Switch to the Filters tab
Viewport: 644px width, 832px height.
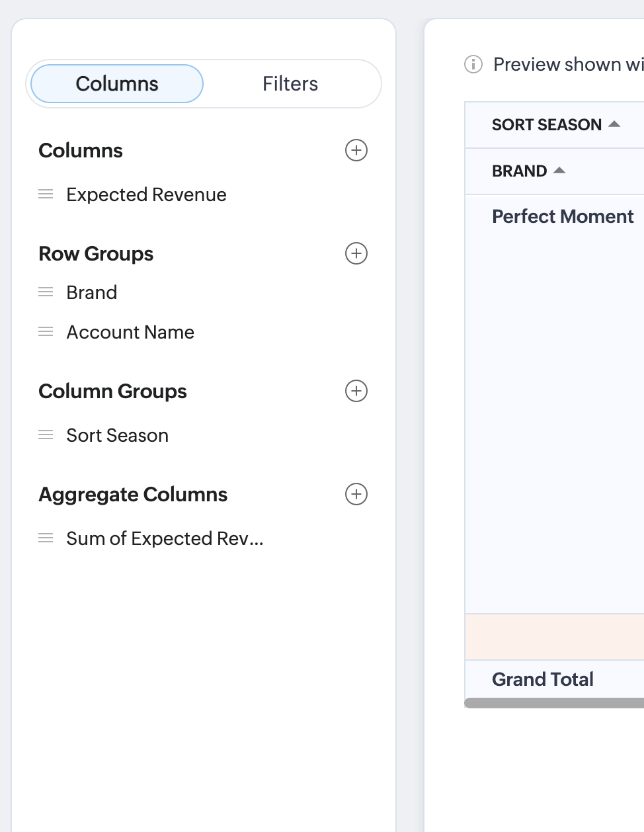point(290,84)
